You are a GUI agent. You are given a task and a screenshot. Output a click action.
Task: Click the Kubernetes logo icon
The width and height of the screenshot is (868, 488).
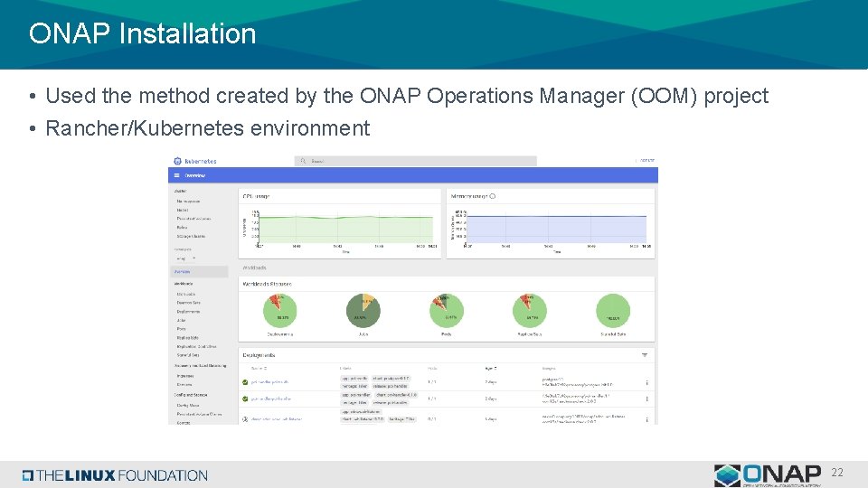tap(177, 161)
